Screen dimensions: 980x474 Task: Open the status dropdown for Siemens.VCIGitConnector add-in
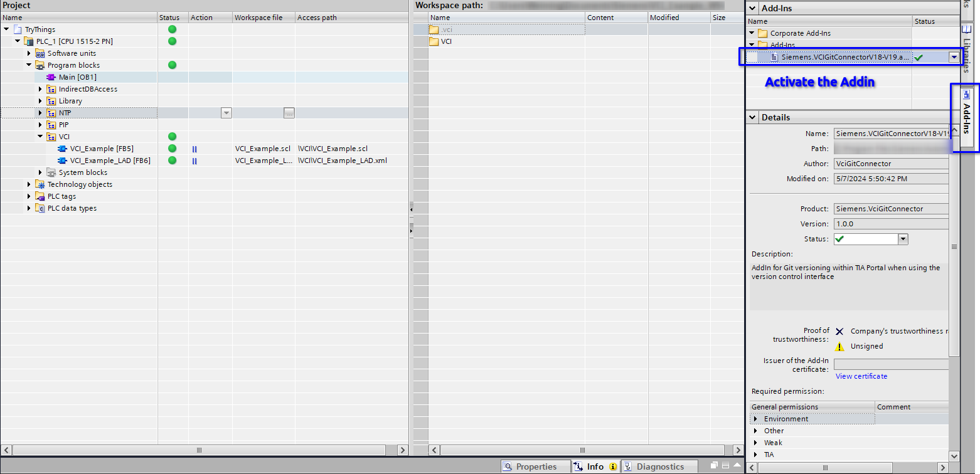[x=954, y=57]
